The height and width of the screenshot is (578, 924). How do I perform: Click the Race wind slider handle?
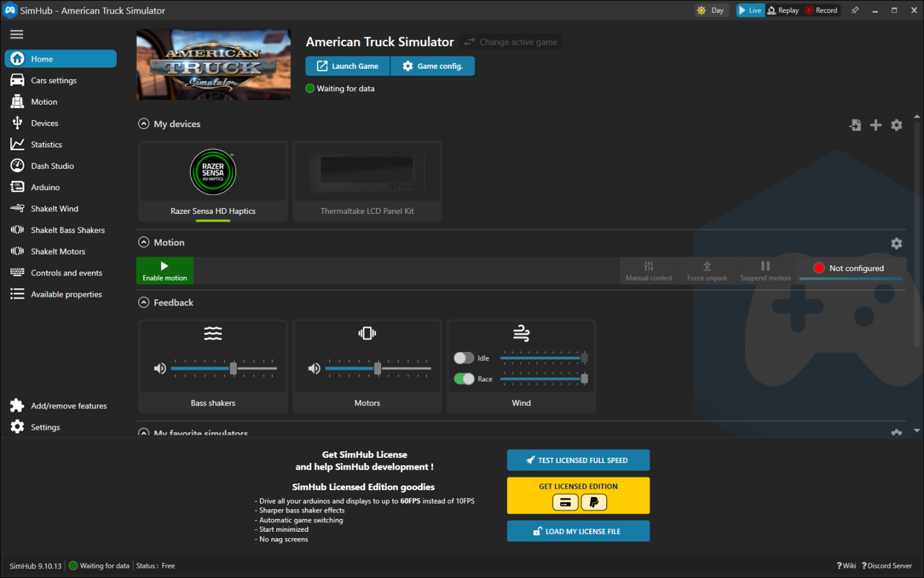click(584, 379)
